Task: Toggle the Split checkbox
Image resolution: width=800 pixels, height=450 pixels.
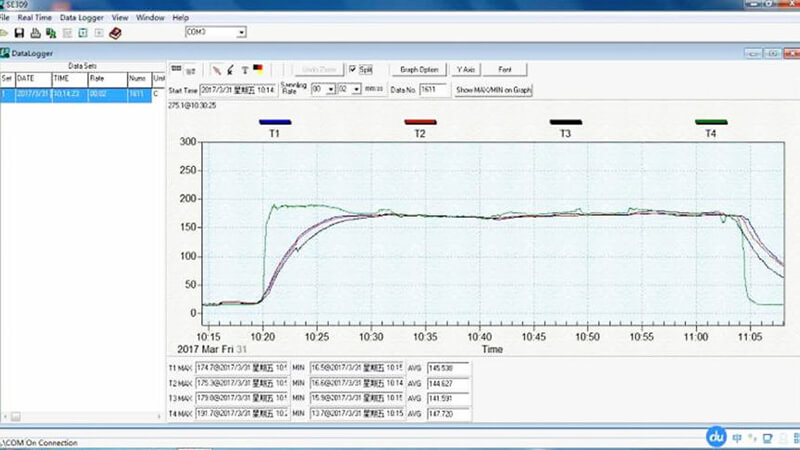Action: pos(353,70)
